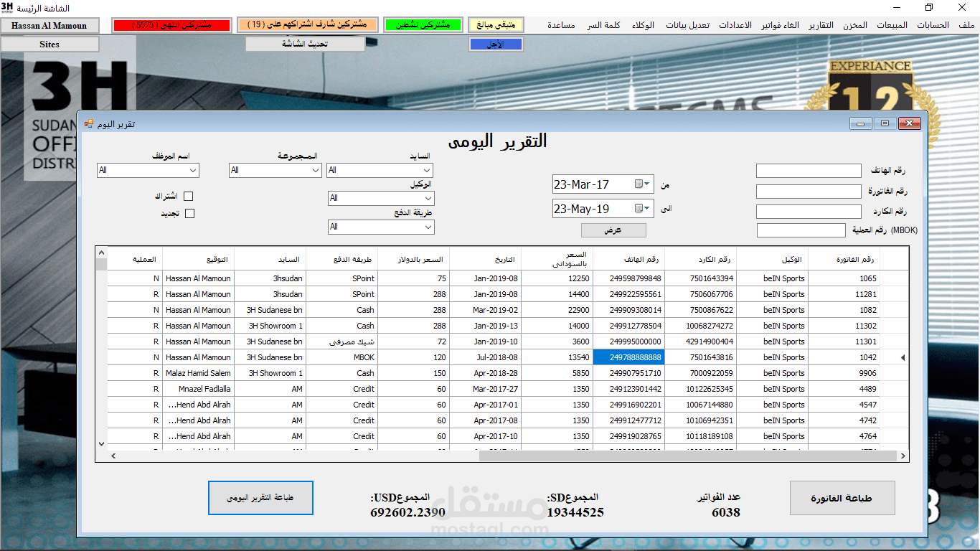Click the table scroll down arrow

pyautogui.click(x=101, y=444)
